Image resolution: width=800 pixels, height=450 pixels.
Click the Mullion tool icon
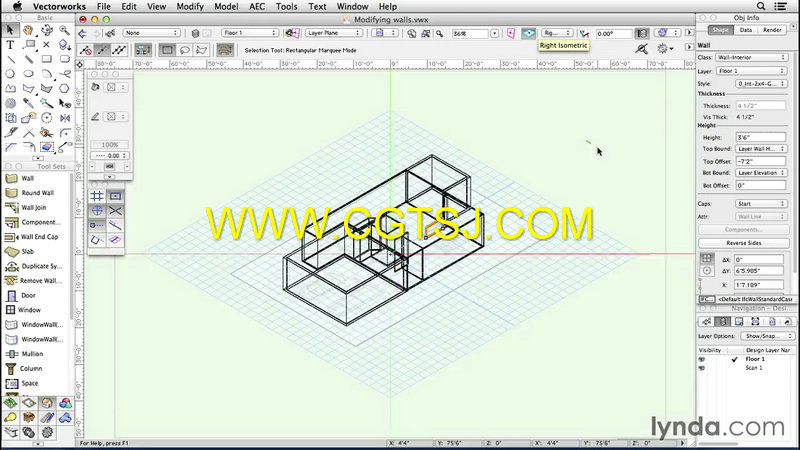(x=11, y=354)
